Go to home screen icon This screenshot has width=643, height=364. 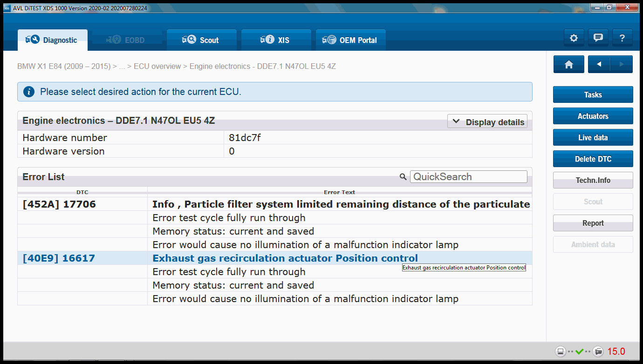[x=568, y=65]
